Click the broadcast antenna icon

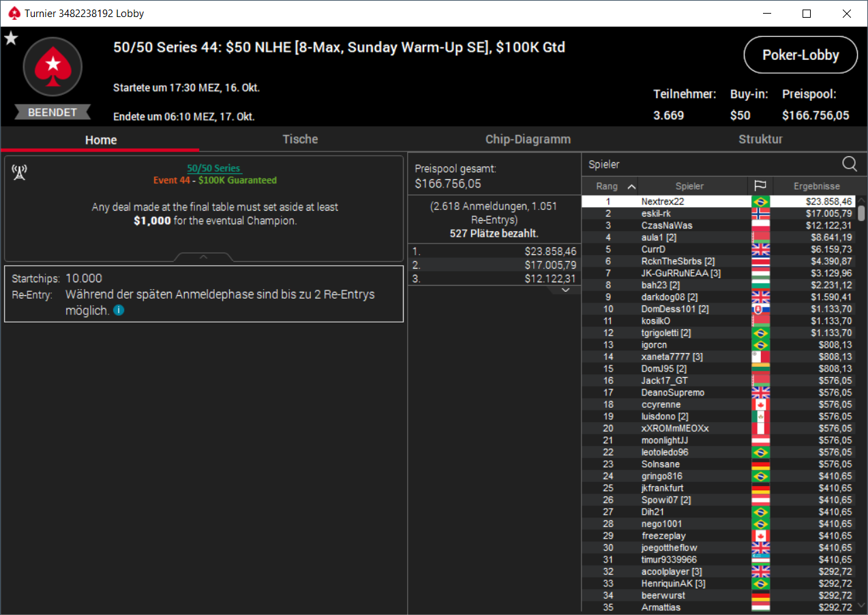pyautogui.click(x=19, y=172)
